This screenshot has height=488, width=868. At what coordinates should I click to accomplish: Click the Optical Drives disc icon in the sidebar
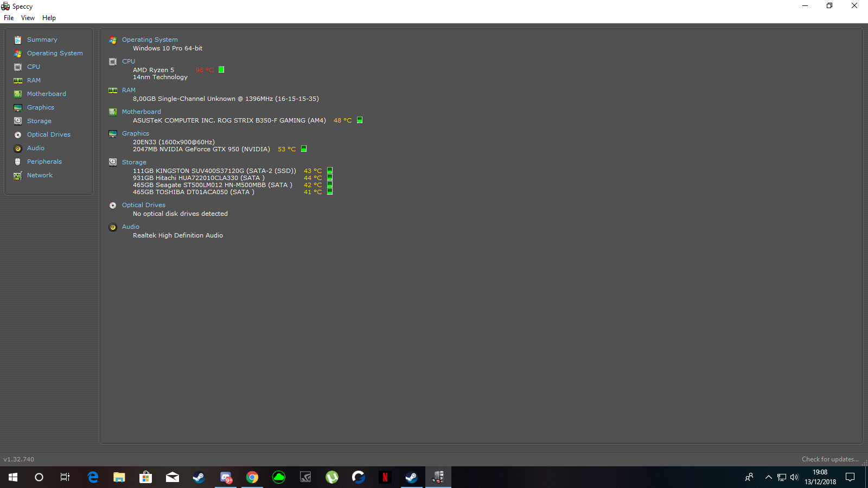click(18, 134)
